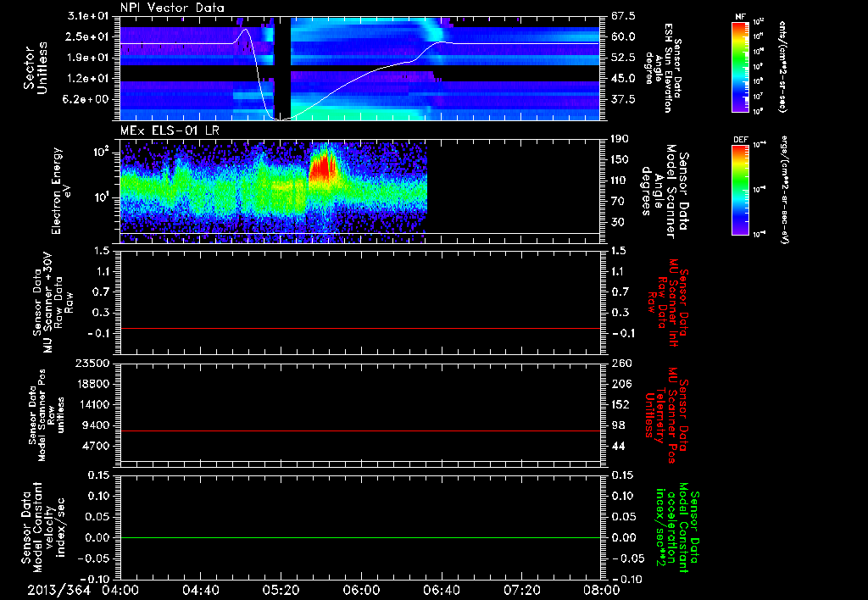Click the "NF" label above the color bar
This screenshot has width=868, height=600.
(x=740, y=17)
